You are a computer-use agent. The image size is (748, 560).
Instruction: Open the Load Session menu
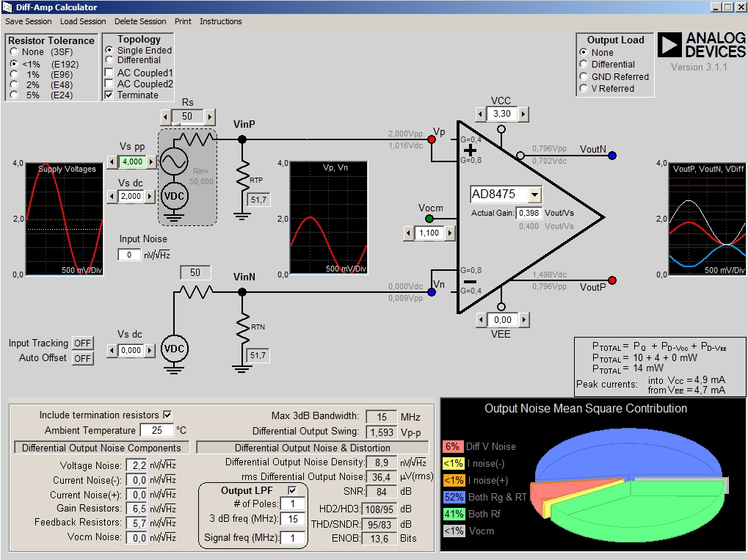point(83,21)
